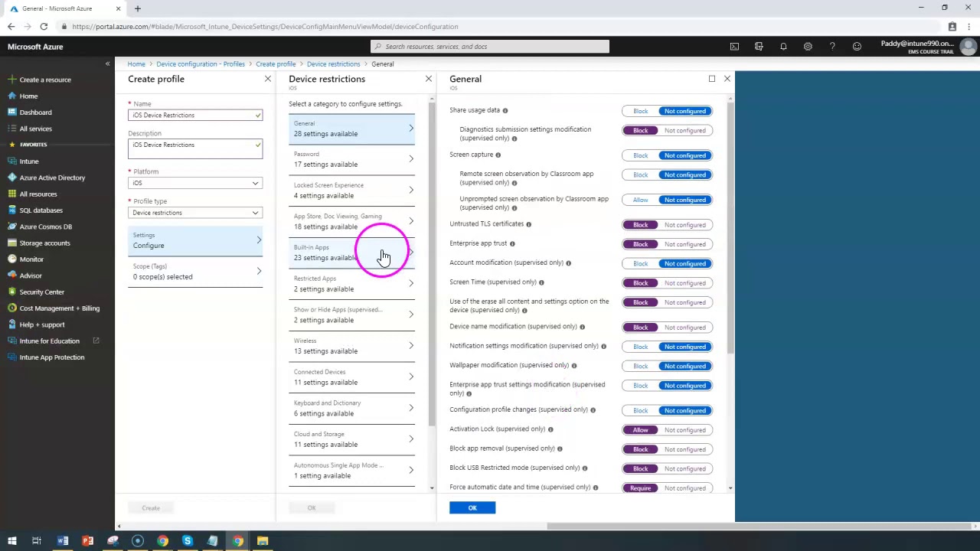Open Cloud Shell icon in top bar
The width and height of the screenshot is (980, 551).
pyautogui.click(x=734, y=47)
